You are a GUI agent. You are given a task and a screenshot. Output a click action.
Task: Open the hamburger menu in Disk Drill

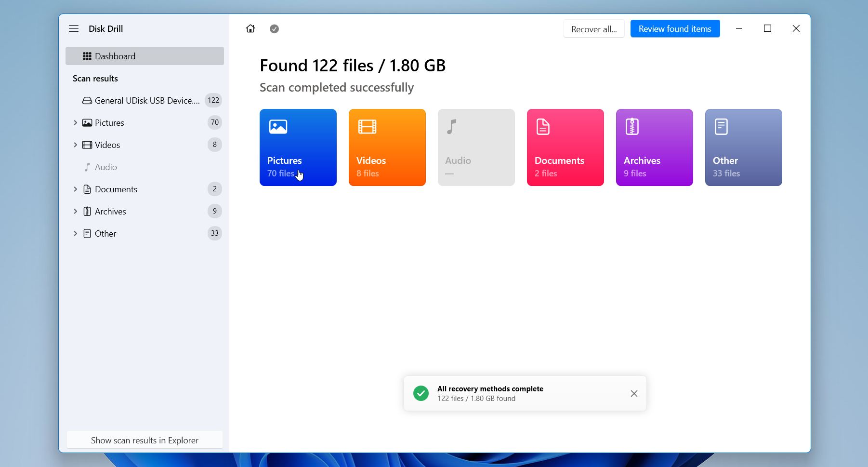point(74,28)
